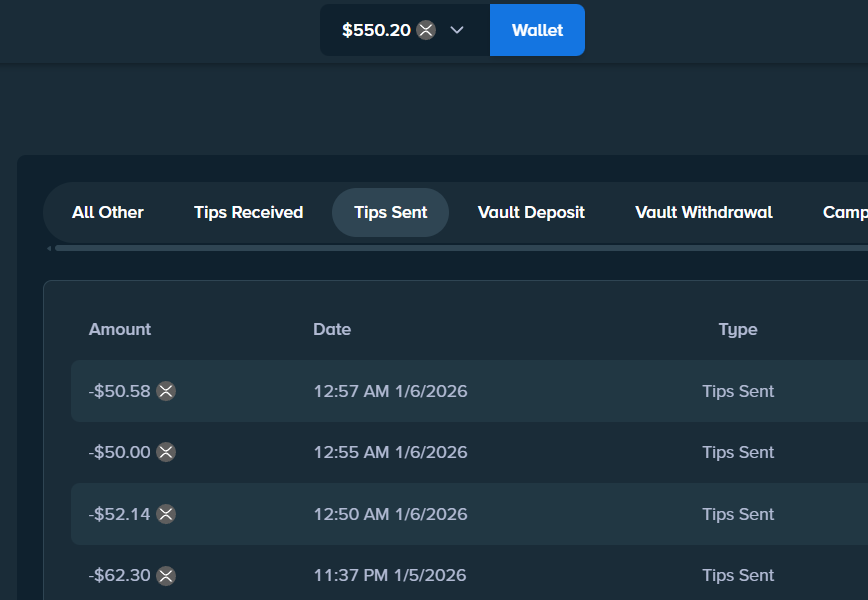868x600 pixels.
Task: Open the Vault Deposit tab
Action: 531,213
